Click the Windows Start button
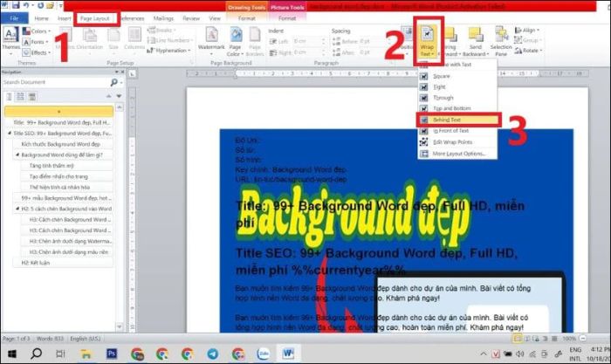This screenshot has width=611, height=364. (11, 354)
